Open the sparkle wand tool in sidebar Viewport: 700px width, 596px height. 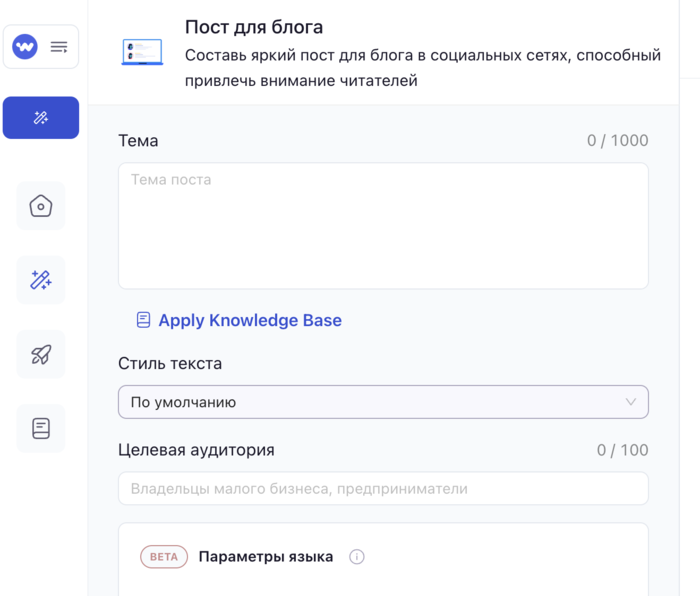(x=41, y=280)
